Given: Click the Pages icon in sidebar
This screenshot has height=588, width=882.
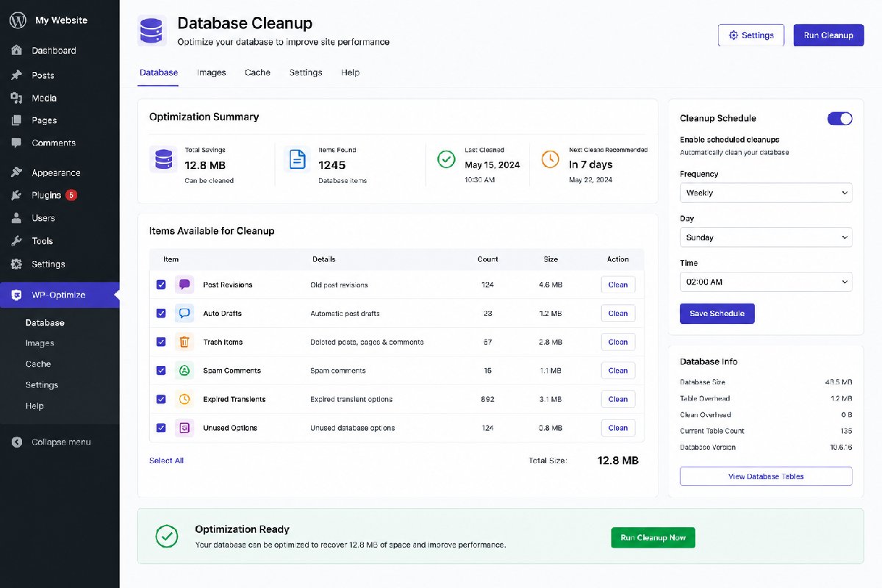Looking at the screenshot, I should [16, 121].
